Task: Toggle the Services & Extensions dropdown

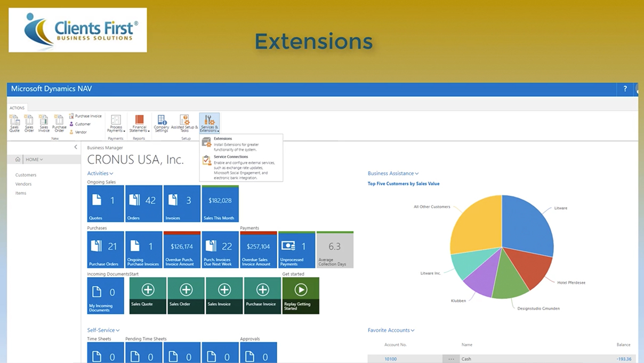Action: point(210,123)
